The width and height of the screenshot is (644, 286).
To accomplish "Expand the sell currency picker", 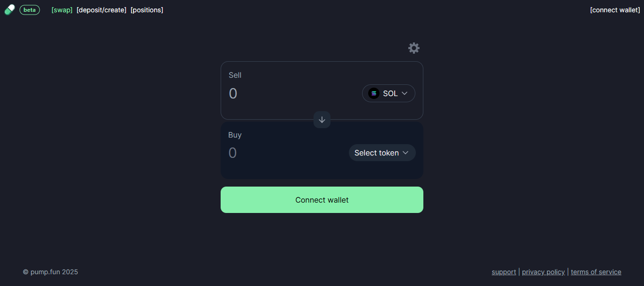I will 388,93.
